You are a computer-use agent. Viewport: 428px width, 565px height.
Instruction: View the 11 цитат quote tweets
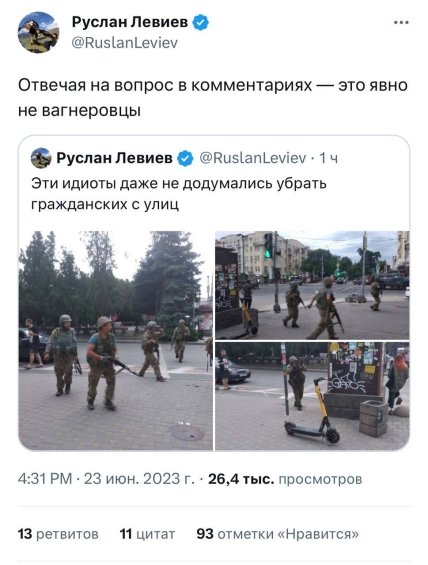147,534
